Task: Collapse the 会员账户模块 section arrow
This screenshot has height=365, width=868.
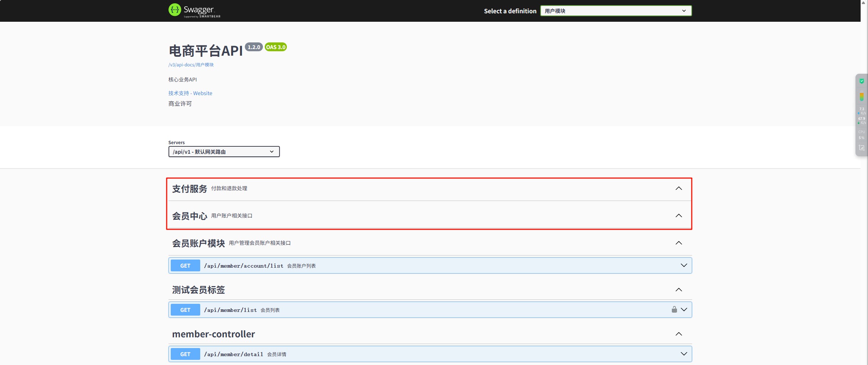Action: pos(678,243)
